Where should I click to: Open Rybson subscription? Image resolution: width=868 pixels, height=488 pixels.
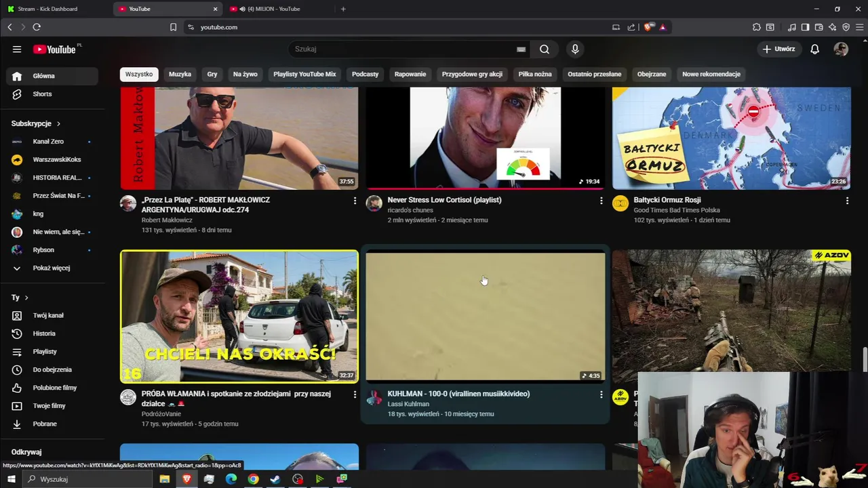(x=52, y=250)
